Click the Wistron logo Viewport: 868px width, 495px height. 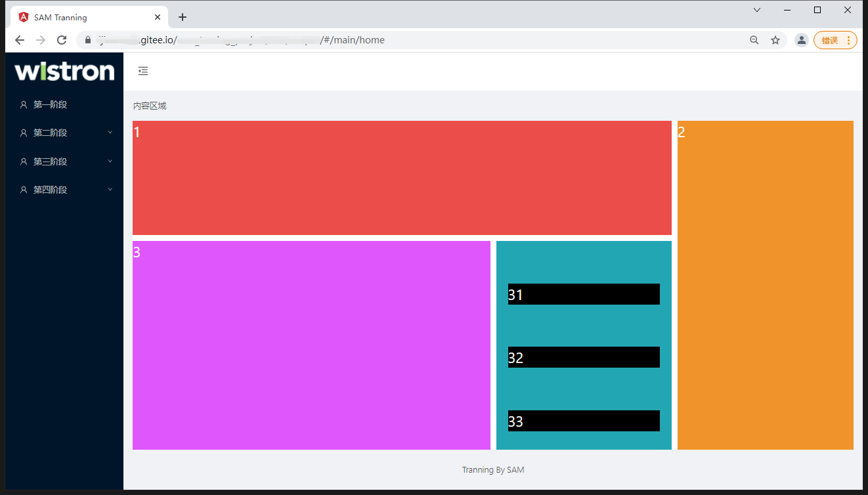pyautogui.click(x=64, y=71)
